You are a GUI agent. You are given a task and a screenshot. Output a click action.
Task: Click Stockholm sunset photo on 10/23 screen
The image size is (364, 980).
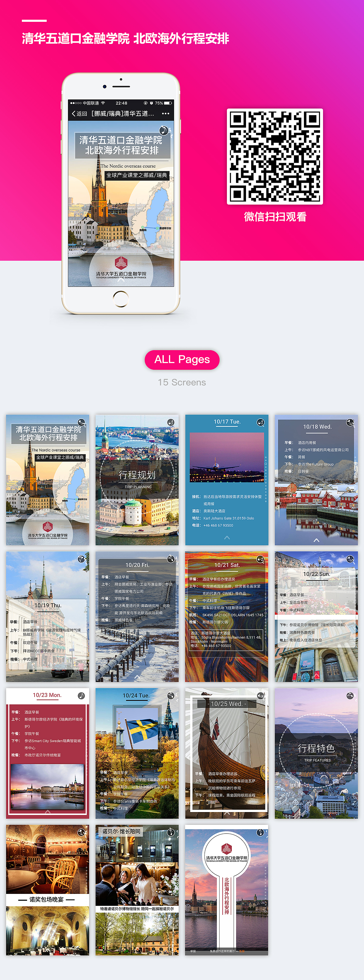pos(47,786)
